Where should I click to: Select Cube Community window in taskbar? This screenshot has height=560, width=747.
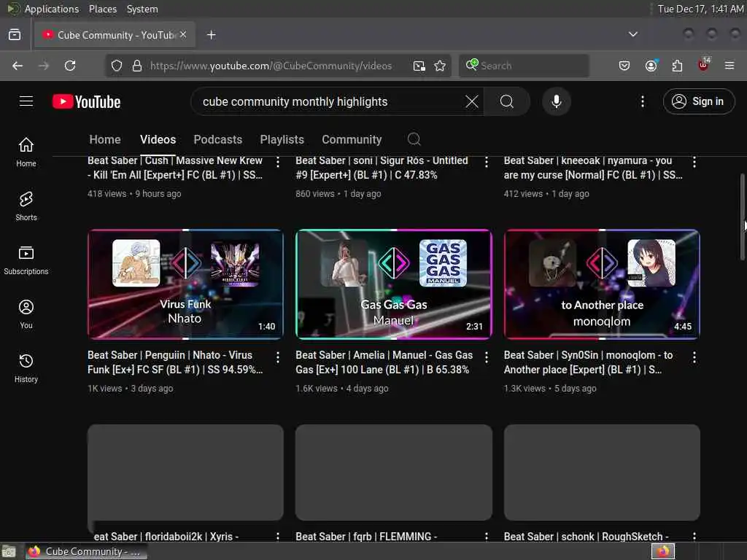click(86, 551)
